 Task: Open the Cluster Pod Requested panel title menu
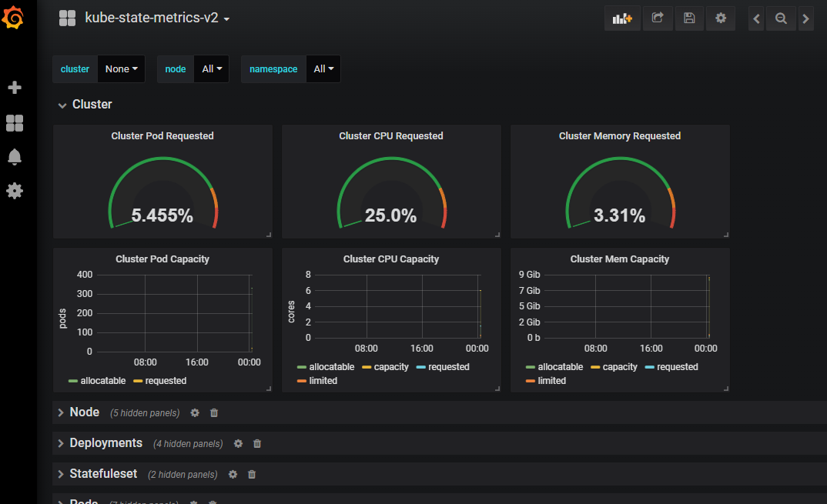click(x=162, y=136)
